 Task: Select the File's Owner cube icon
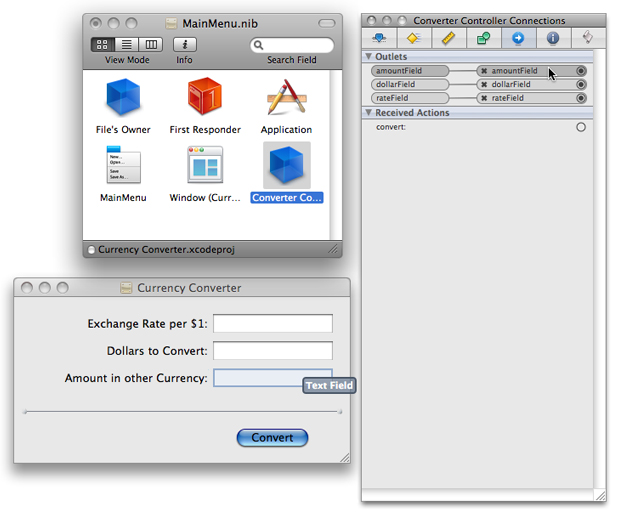coord(123,96)
